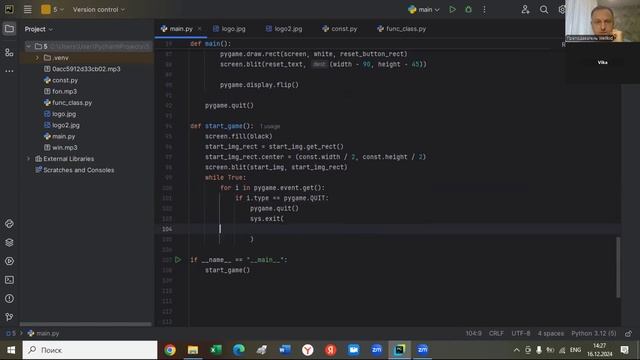Close the main.py tab
This screenshot has width=640, height=360.
pos(200,29)
